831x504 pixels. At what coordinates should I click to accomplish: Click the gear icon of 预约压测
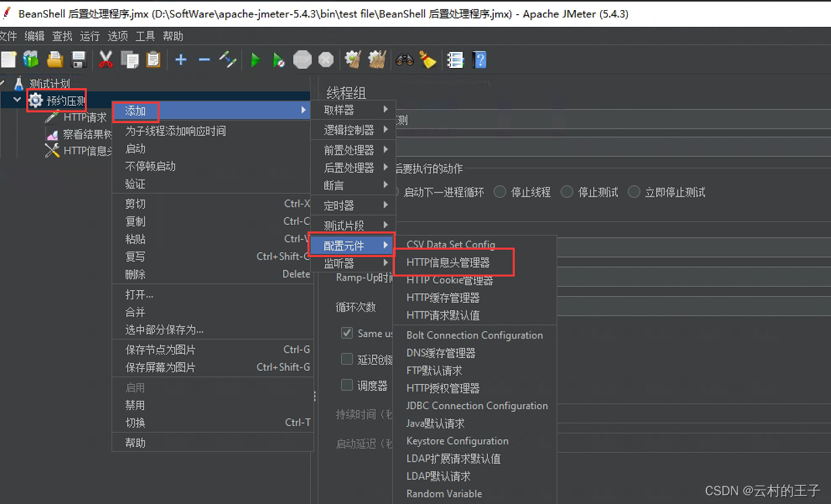36,101
